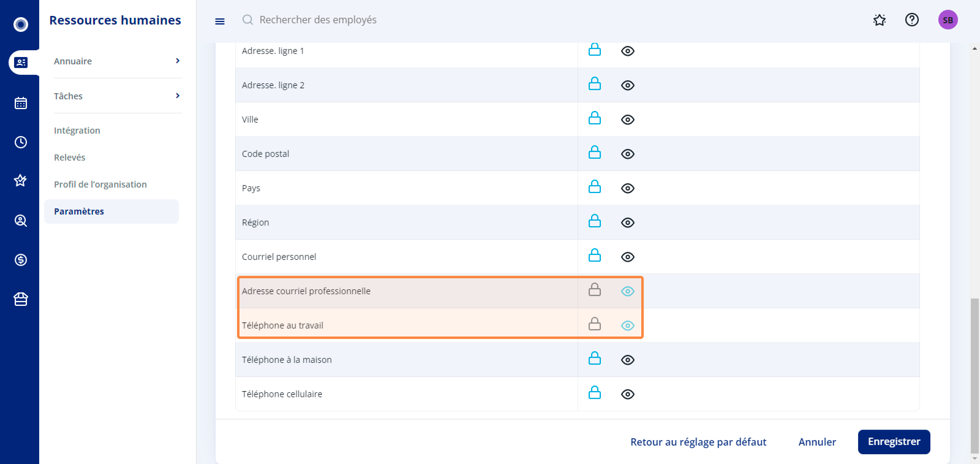Open the SB user avatar menu
This screenshot has width=980, height=464.
[x=948, y=20]
